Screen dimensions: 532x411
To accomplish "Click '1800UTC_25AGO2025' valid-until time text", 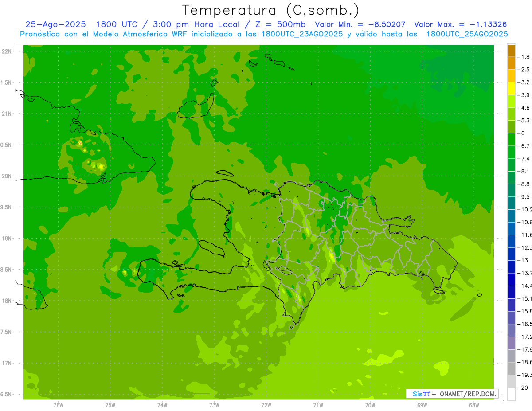I will pyautogui.click(x=467, y=34).
